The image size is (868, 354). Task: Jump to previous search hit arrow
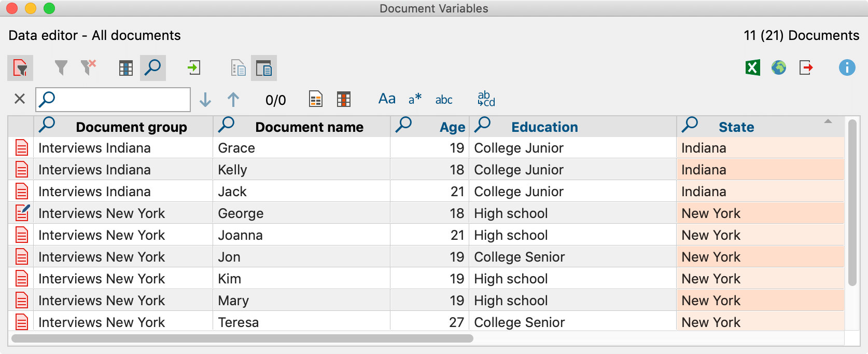[x=233, y=100]
